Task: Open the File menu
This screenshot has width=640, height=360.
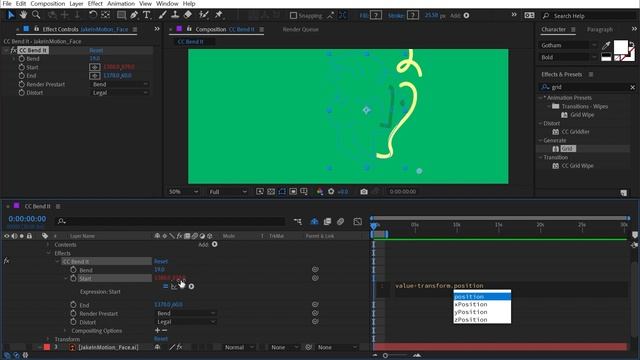Action: tap(7, 4)
